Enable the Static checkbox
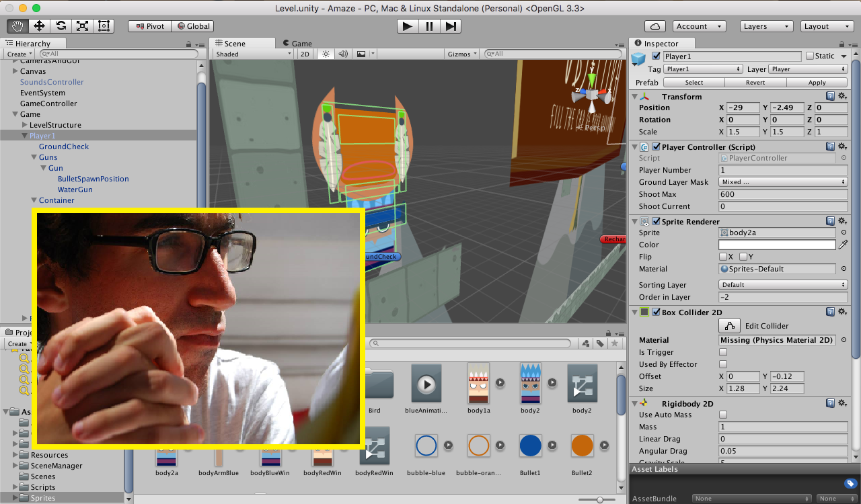Image resolution: width=861 pixels, height=504 pixels. (x=810, y=56)
